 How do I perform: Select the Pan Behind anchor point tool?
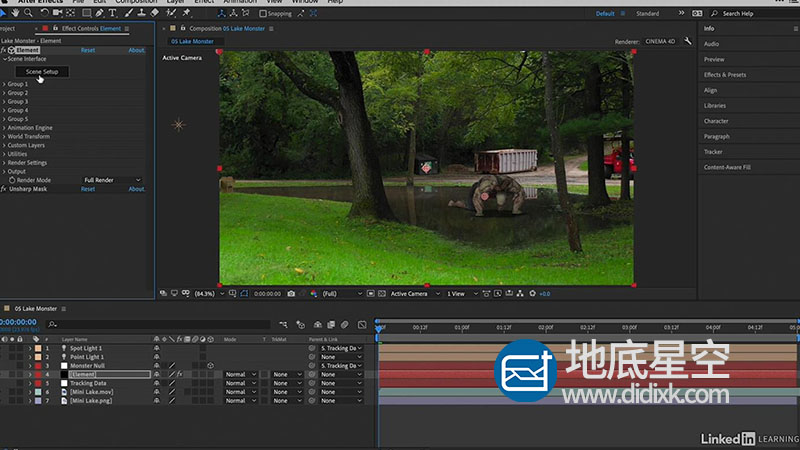pyautogui.click(x=70, y=13)
